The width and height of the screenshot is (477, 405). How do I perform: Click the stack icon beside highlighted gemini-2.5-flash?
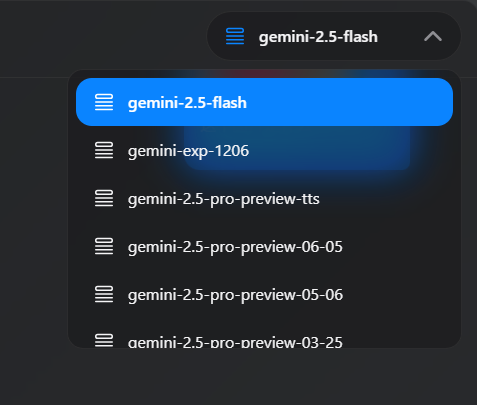pyautogui.click(x=104, y=102)
